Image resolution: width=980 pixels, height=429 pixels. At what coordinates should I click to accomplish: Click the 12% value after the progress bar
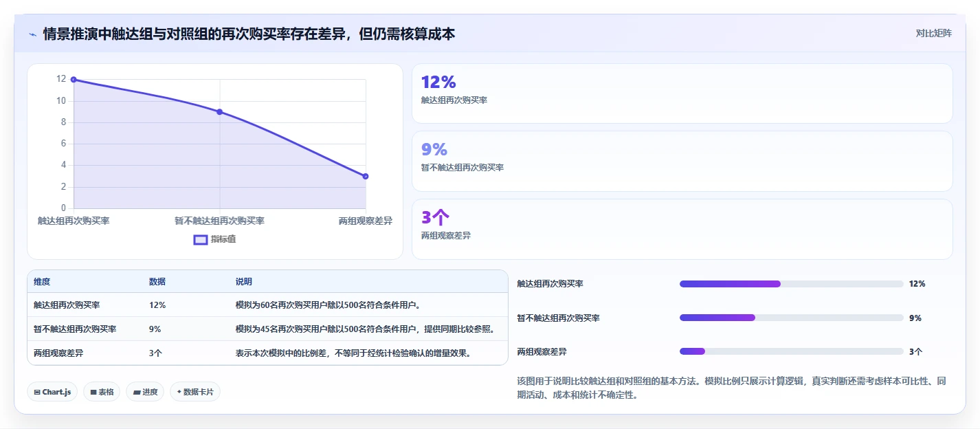pyautogui.click(x=917, y=284)
